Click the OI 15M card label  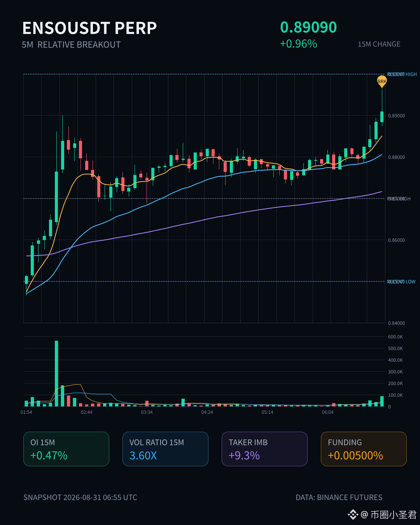(x=43, y=443)
